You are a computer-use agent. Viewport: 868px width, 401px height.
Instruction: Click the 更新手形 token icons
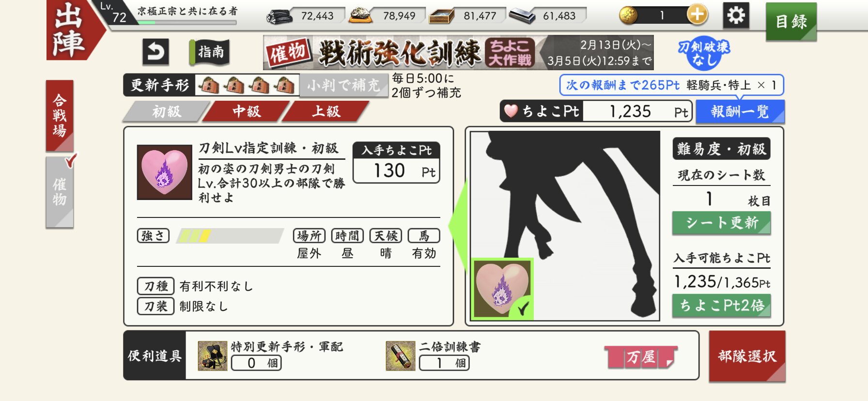[247, 86]
